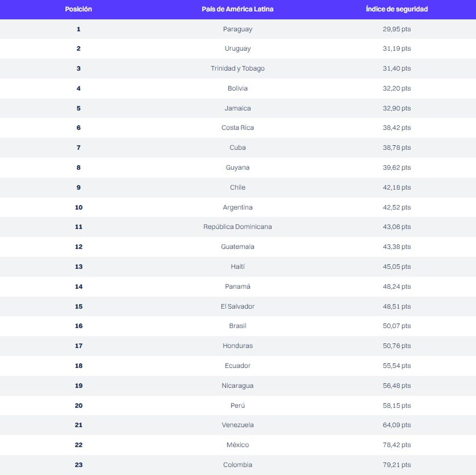Viewport: 476px width, 475px height.
Task: Select the El Salvador cell
Action: click(x=237, y=306)
